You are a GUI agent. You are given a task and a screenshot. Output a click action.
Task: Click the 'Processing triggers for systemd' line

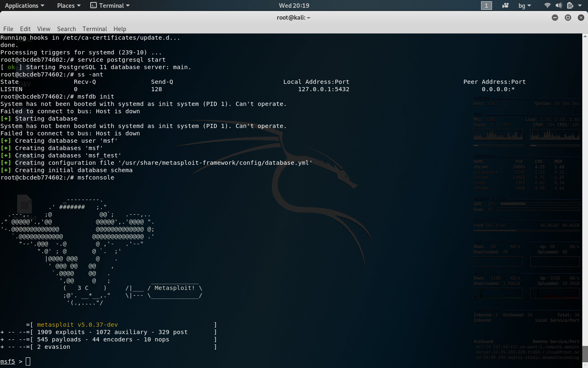[x=81, y=52]
